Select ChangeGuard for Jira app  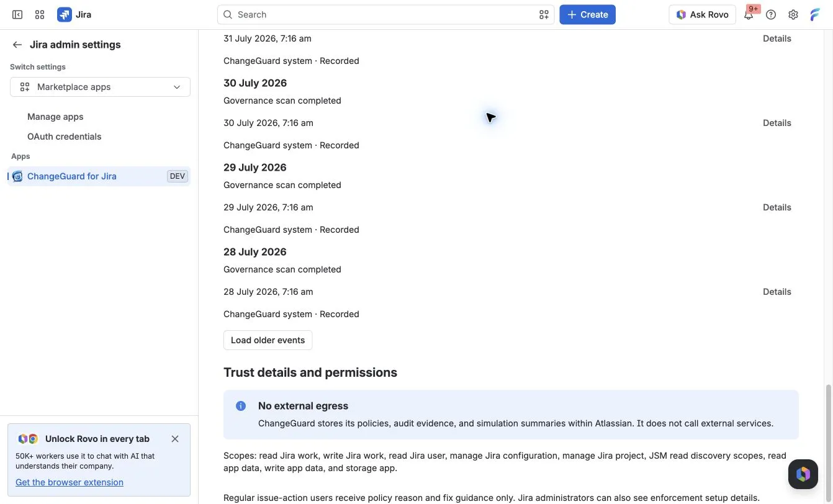[99, 176]
